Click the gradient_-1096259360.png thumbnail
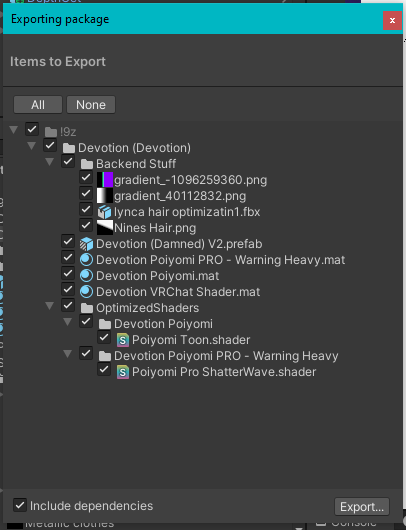The image size is (406, 530). [105, 180]
